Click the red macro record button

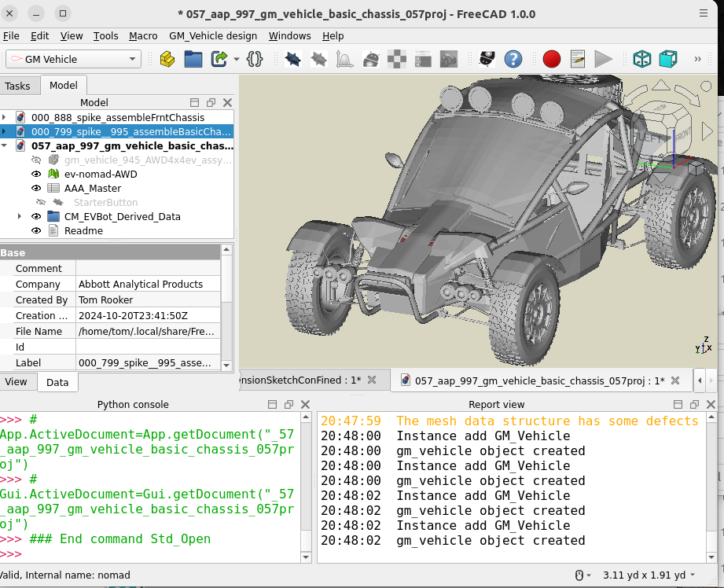pyautogui.click(x=551, y=59)
